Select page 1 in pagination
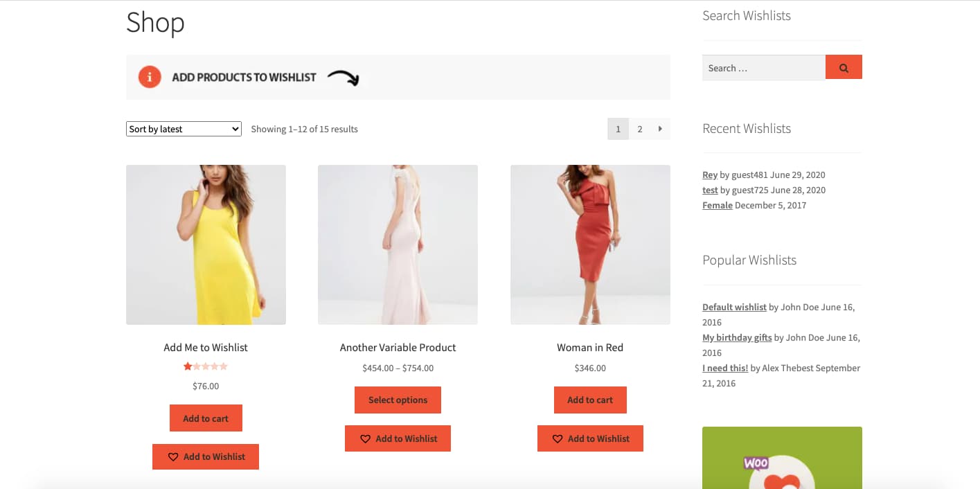 pos(618,129)
